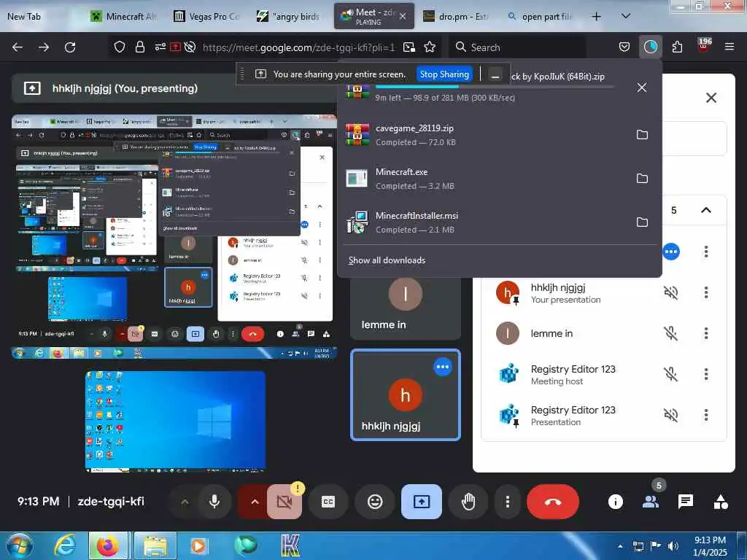The width and height of the screenshot is (747, 560).
Task: Raise your hand
Action: tap(468, 502)
